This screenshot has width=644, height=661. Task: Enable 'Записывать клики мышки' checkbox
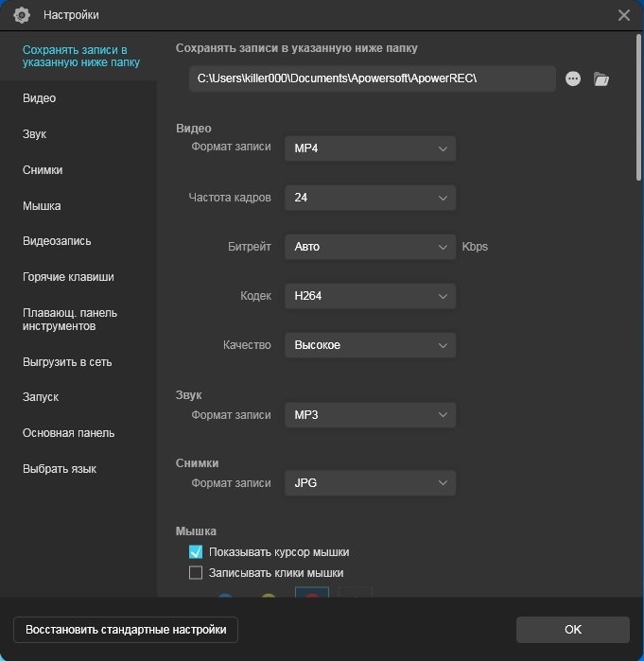196,573
